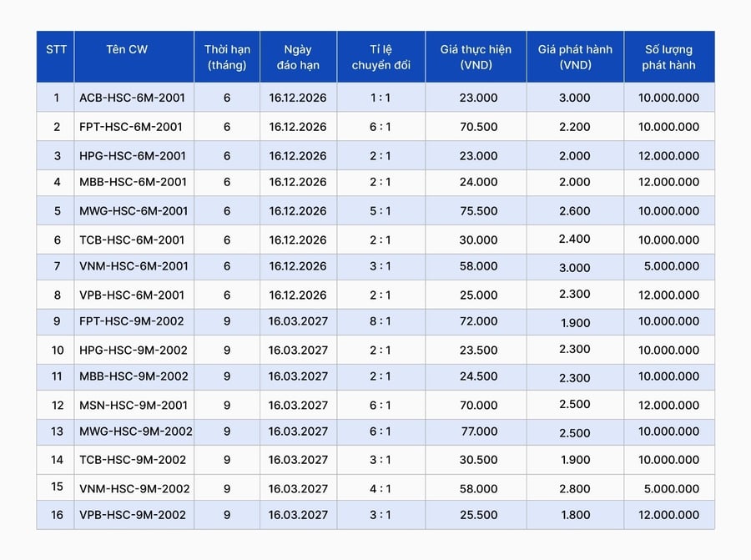The image size is (751, 560).
Task: Click the ACB-HSC-6M-2001 warrant name
Action: tap(132, 98)
